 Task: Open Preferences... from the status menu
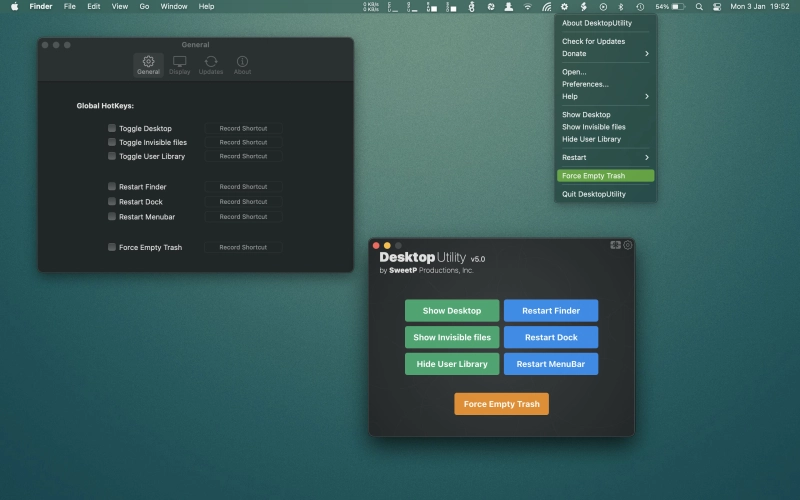[x=605, y=84]
